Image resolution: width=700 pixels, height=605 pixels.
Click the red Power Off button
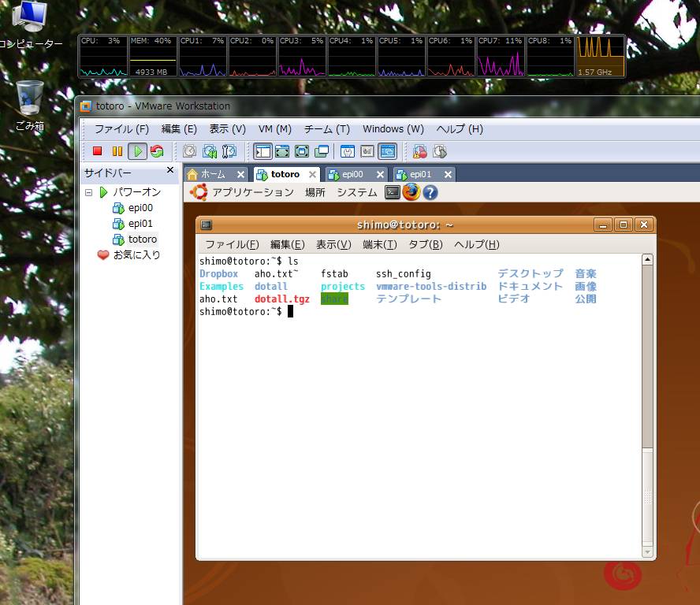point(98,151)
